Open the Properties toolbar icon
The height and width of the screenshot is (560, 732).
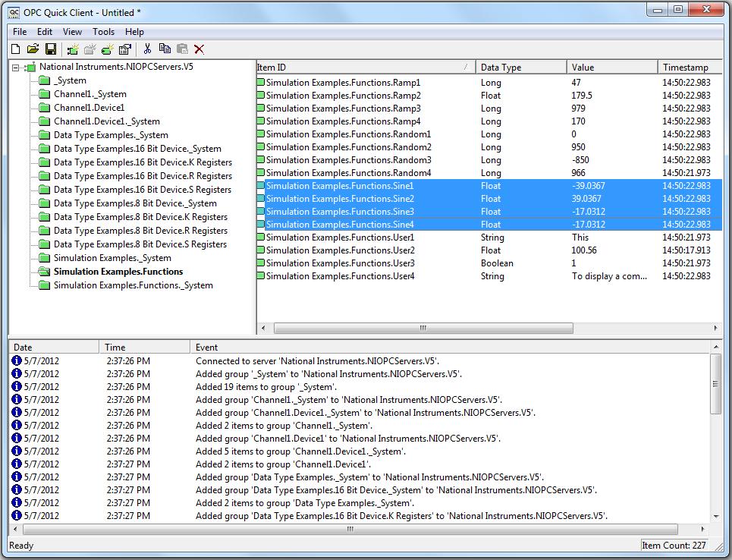pyautogui.click(x=125, y=49)
